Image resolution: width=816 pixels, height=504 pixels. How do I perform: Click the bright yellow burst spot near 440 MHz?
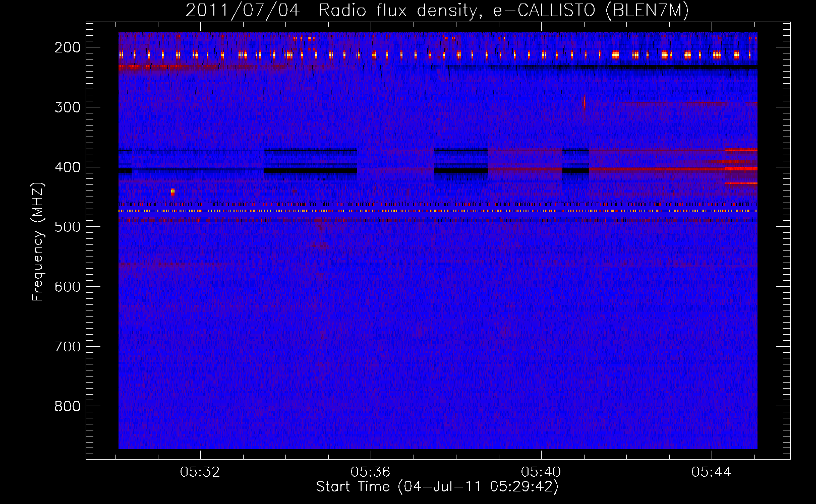point(172,192)
